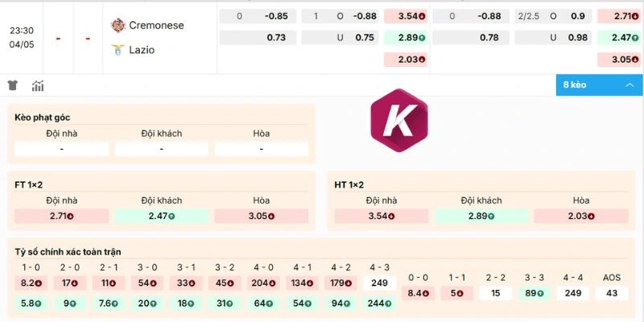Click the HT 1×2 heading

click(x=349, y=185)
